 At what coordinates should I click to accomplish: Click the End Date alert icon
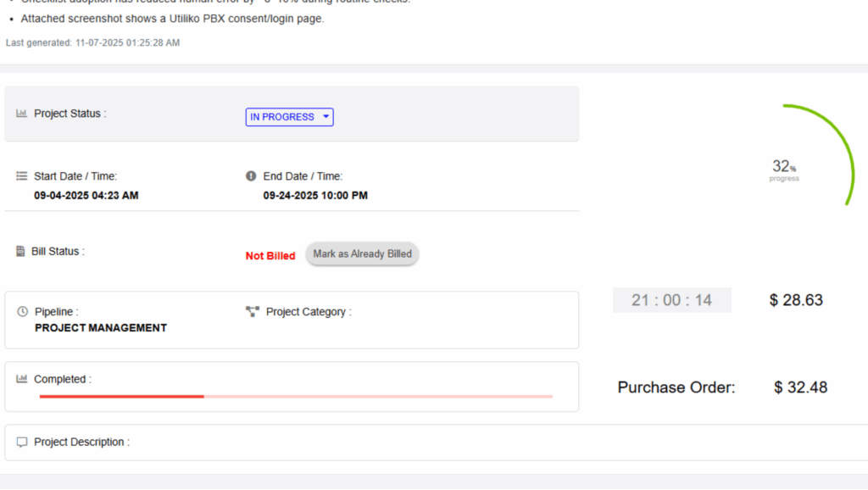[251, 176]
